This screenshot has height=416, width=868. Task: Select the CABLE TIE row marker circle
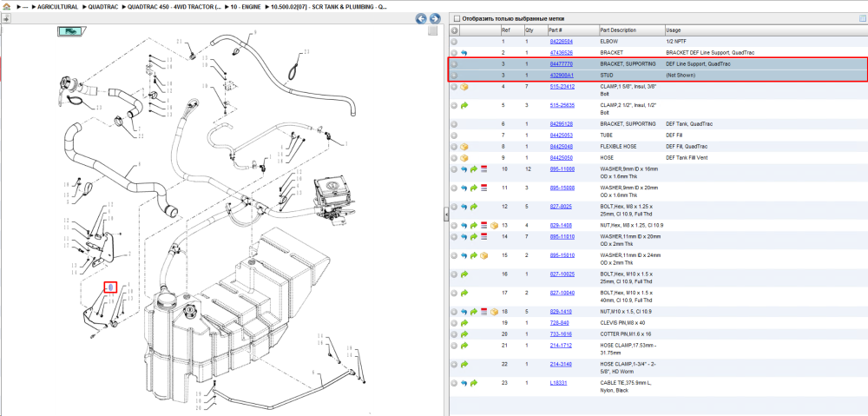454,383
